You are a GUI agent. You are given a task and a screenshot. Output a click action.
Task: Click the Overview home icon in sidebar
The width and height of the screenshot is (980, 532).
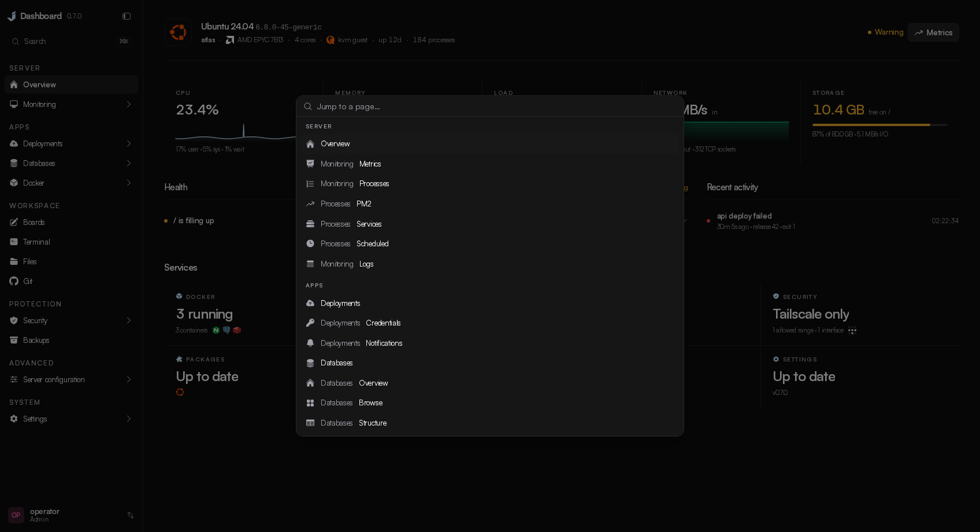(14, 84)
